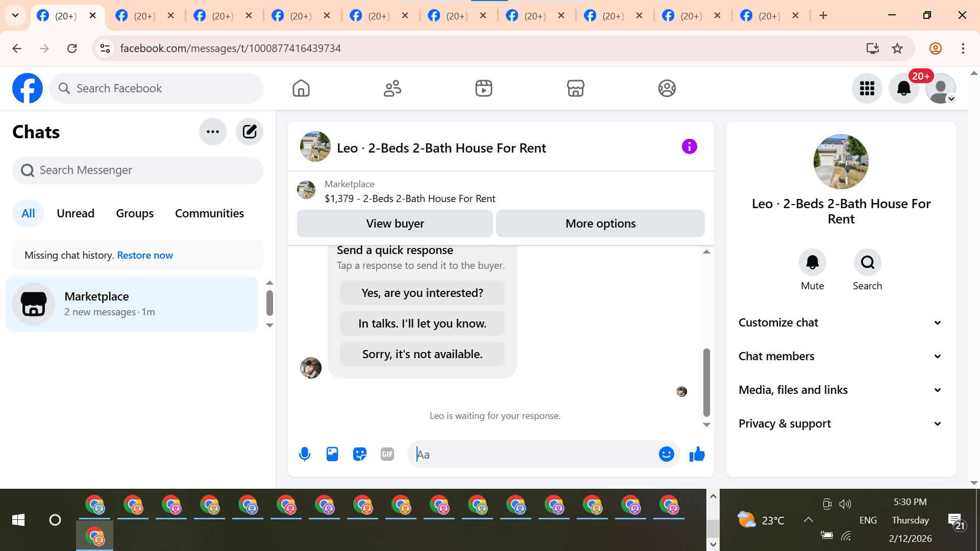
Task: Open site information icon in address bar
Action: pos(105,48)
